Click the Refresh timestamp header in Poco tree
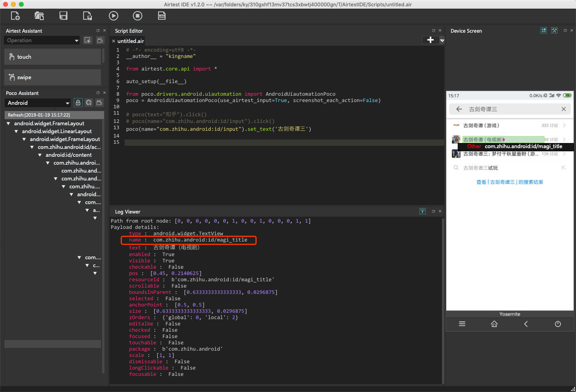Screen dimensions: 576x392 pyautogui.click(x=54, y=115)
